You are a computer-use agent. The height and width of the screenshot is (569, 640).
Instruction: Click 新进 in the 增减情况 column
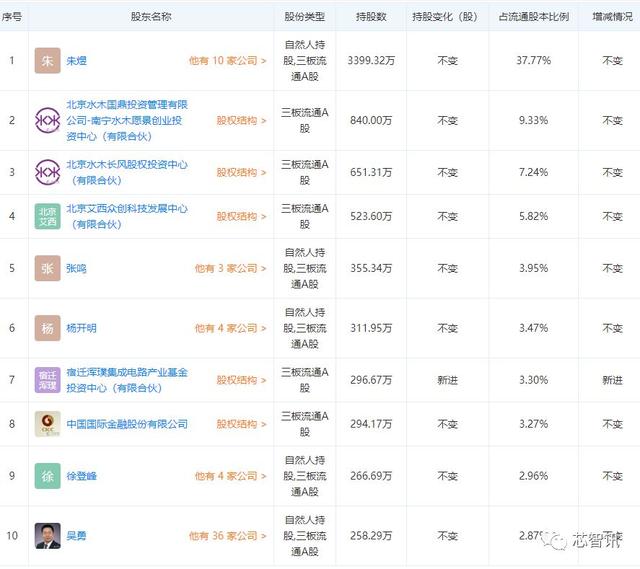coord(612,380)
